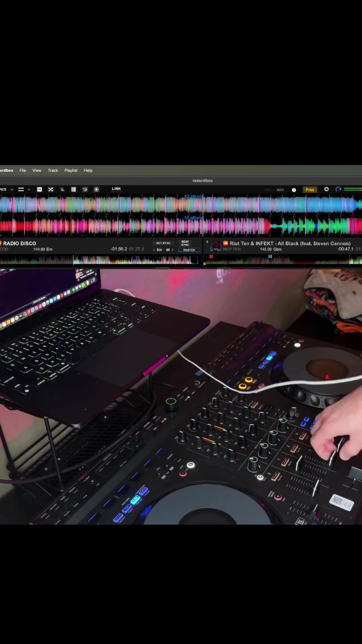Toggle the mixer panel icon

click(85, 190)
